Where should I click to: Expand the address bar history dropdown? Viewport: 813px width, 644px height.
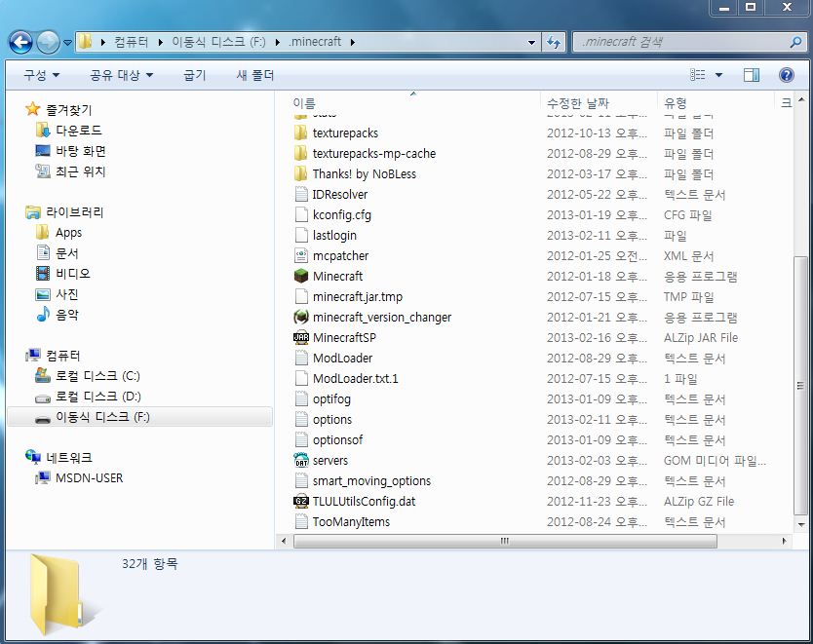coord(531,43)
